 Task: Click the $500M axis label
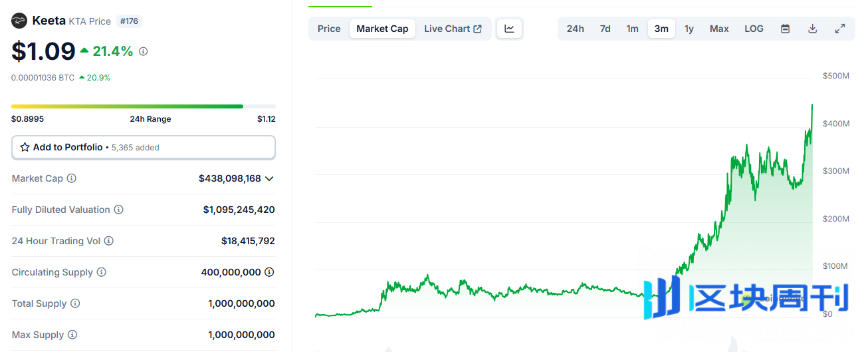point(836,76)
